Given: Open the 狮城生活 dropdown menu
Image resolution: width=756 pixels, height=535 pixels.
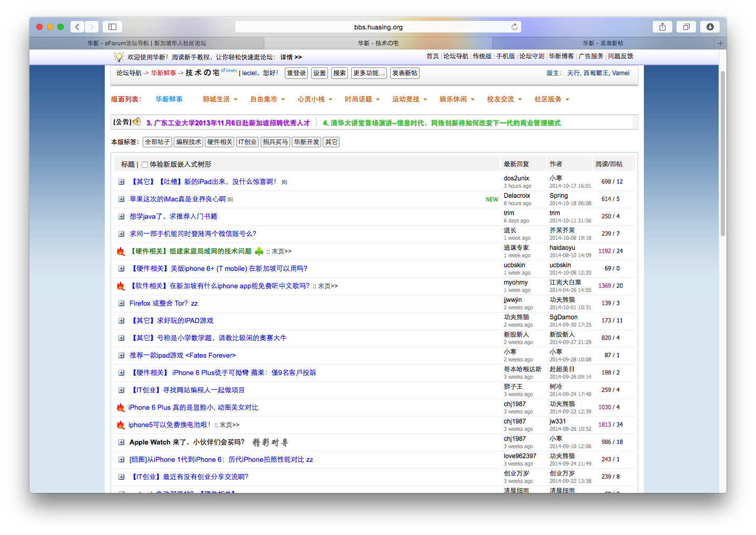Looking at the screenshot, I should click(220, 99).
